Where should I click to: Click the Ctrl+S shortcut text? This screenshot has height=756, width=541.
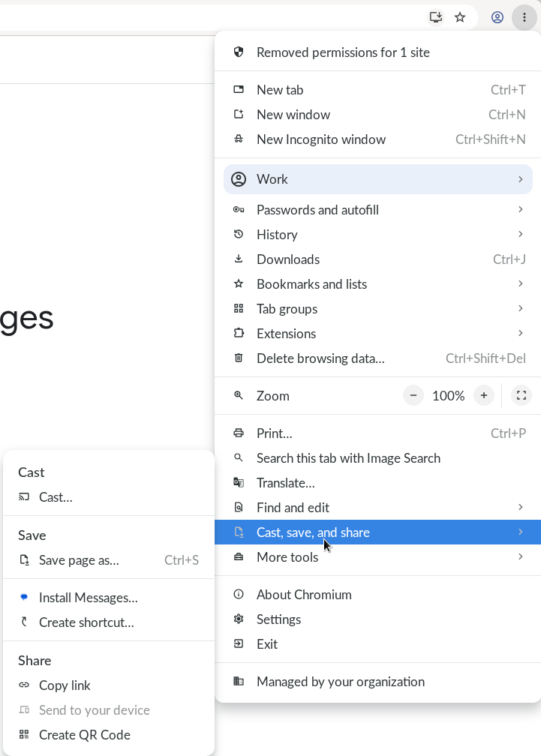point(182,560)
